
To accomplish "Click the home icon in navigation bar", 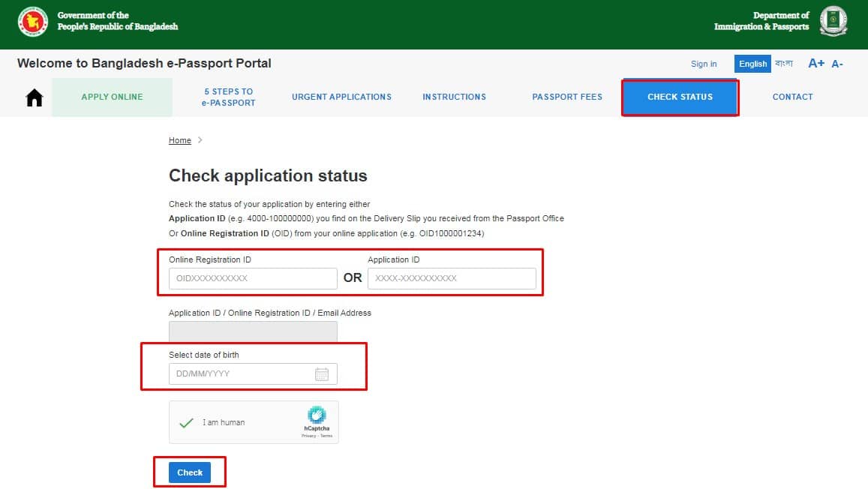I will [35, 97].
